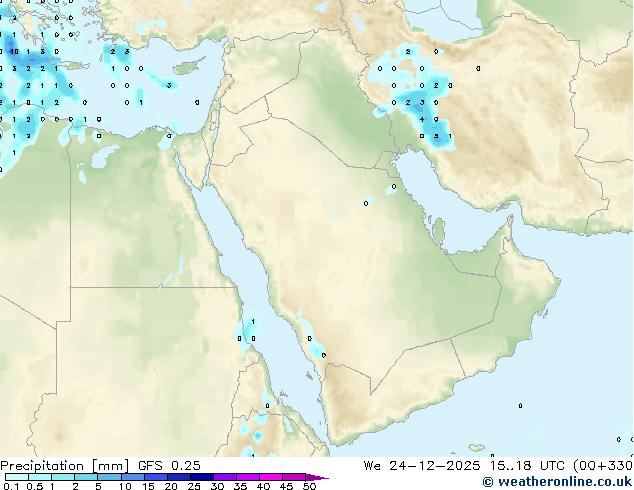Pick the 40–45 mm magenta legend swatch
634x490 pixels.
[271, 477]
